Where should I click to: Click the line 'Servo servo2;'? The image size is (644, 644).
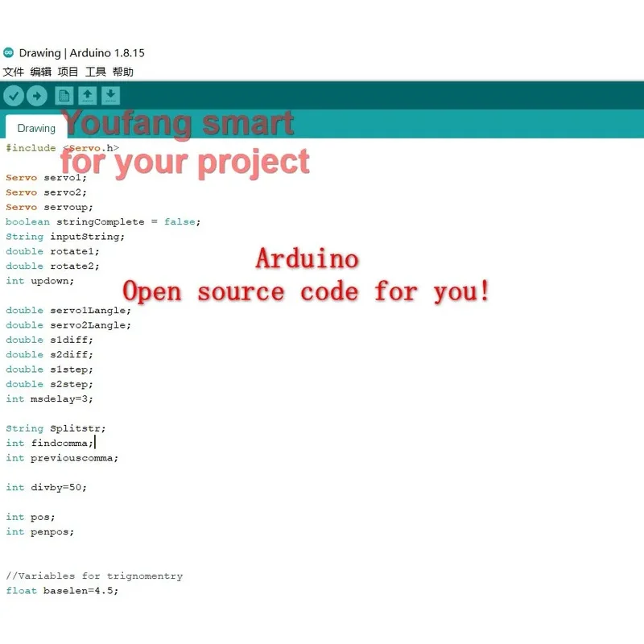pos(46,192)
